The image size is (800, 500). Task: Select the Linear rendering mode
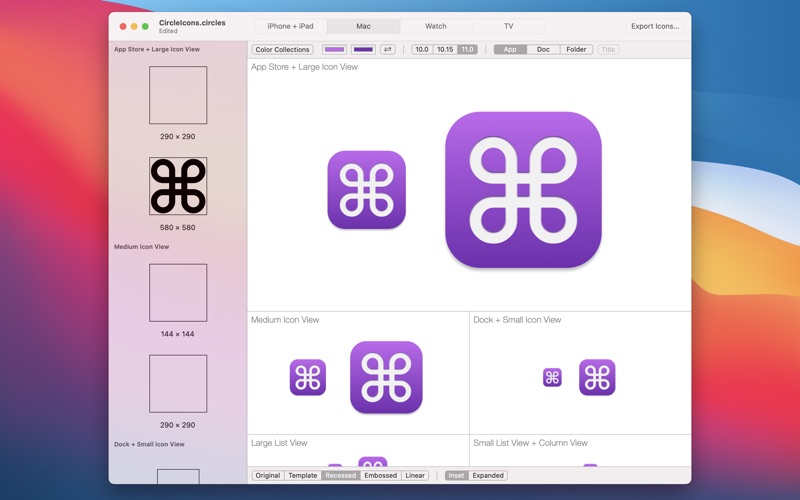pyautogui.click(x=415, y=475)
